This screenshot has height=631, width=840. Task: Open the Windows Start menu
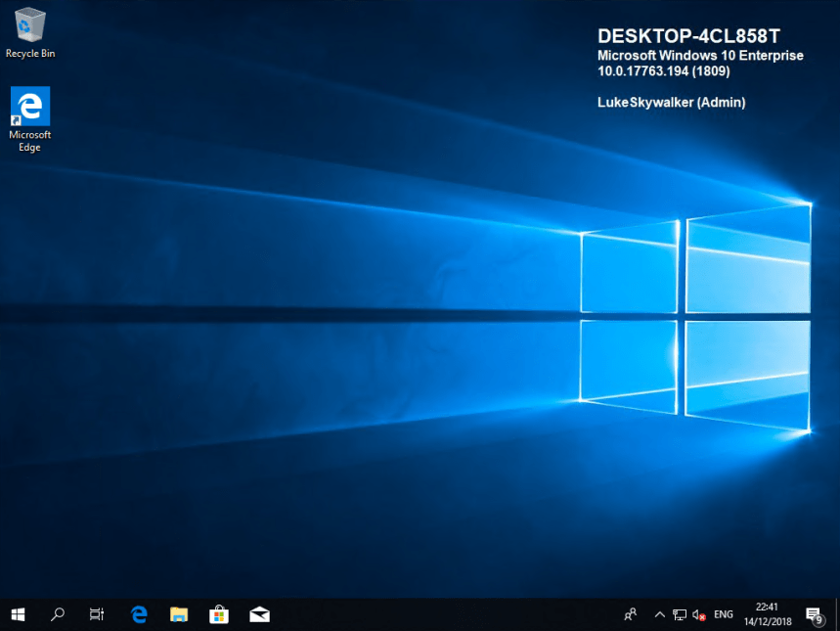click(x=18, y=614)
